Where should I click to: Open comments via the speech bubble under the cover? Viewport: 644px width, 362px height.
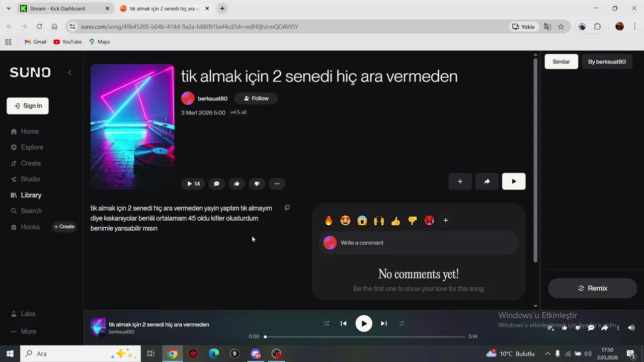(216, 184)
